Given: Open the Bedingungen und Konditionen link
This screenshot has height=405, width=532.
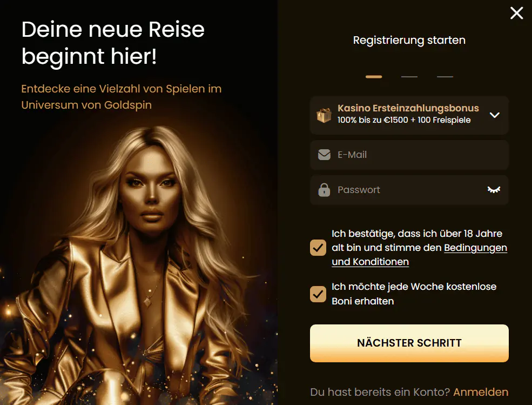Looking at the screenshot, I should click(419, 255).
